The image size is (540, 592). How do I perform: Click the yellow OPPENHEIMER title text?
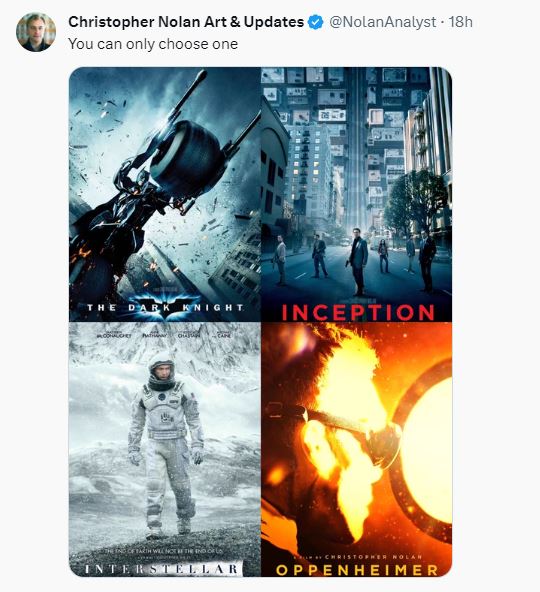point(357,570)
